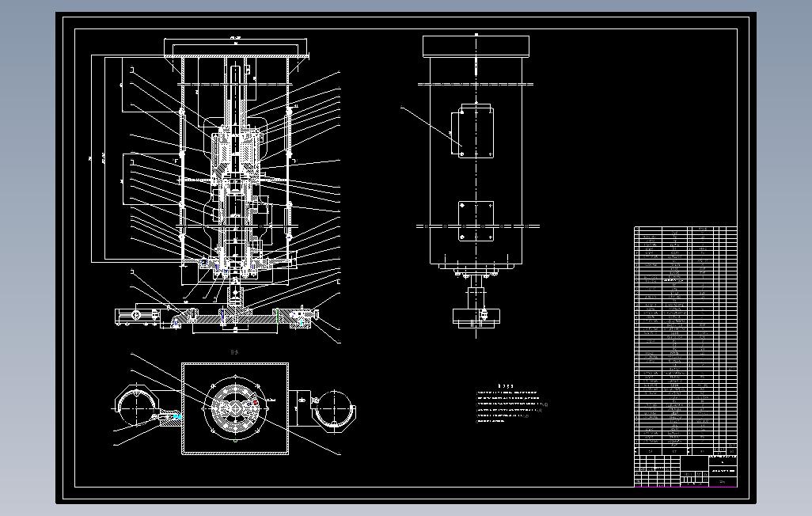Click the red part in the circular cross-section
Image resolution: width=812 pixels, height=516 pixels.
(255, 402)
